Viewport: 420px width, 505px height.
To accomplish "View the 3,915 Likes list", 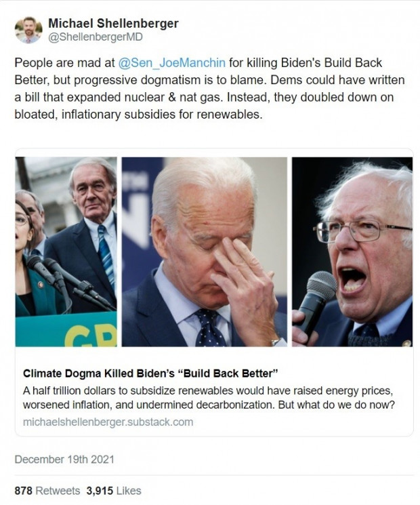I will point(114,491).
